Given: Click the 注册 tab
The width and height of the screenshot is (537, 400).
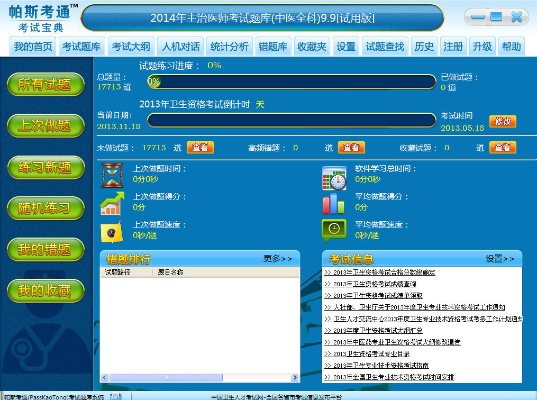Looking at the screenshot, I should click(x=453, y=46).
